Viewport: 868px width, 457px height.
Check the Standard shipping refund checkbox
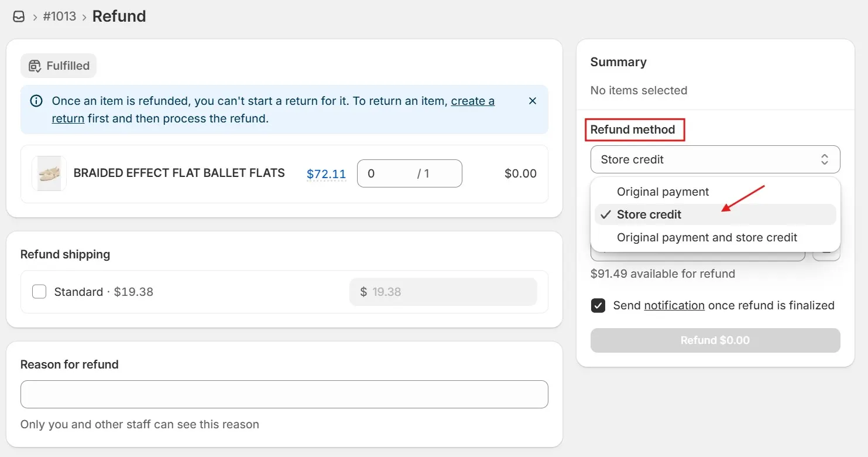pyautogui.click(x=39, y=292)
